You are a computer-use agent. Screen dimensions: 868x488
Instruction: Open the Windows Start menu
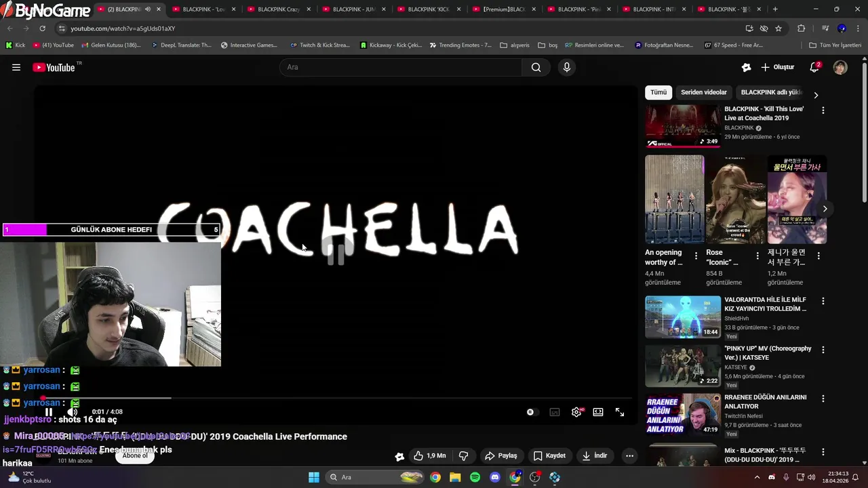(x=314, y=477)
